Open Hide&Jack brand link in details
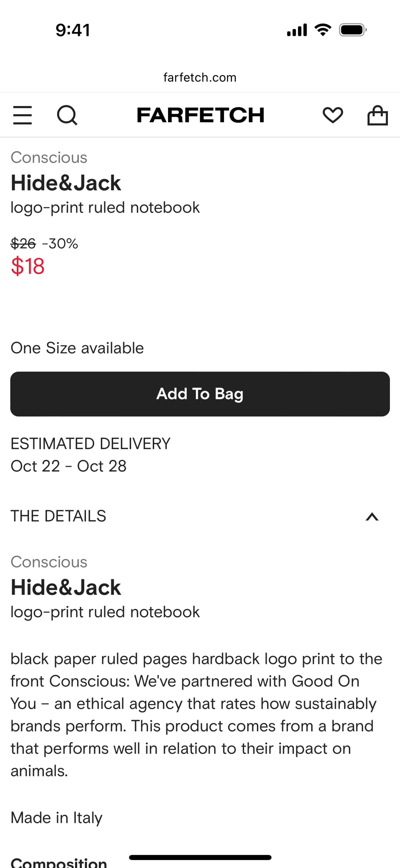Screen dimensions: 400x868 66,587
